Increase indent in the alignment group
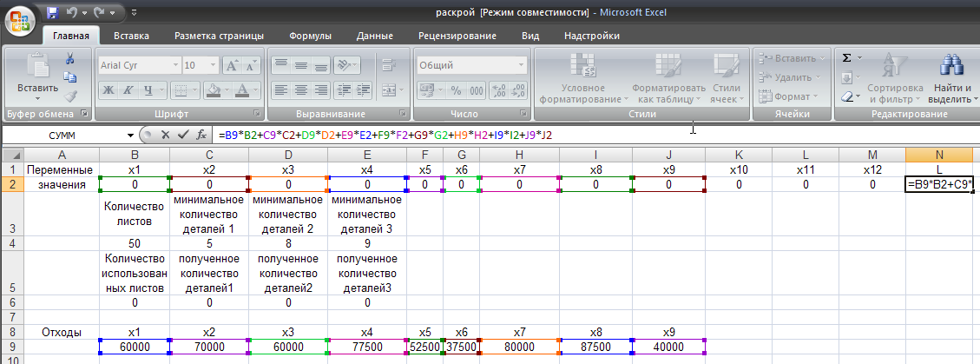 [x=364, y=89]
